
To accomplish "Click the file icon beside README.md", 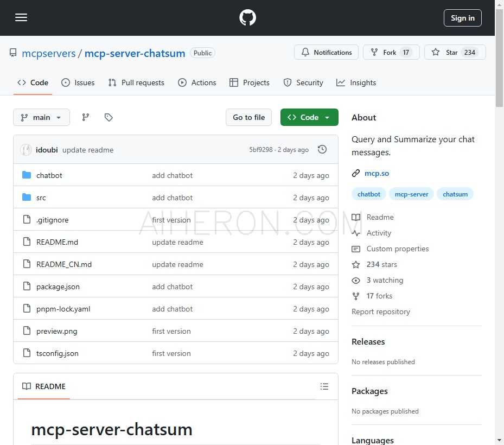I will point(27,241).
